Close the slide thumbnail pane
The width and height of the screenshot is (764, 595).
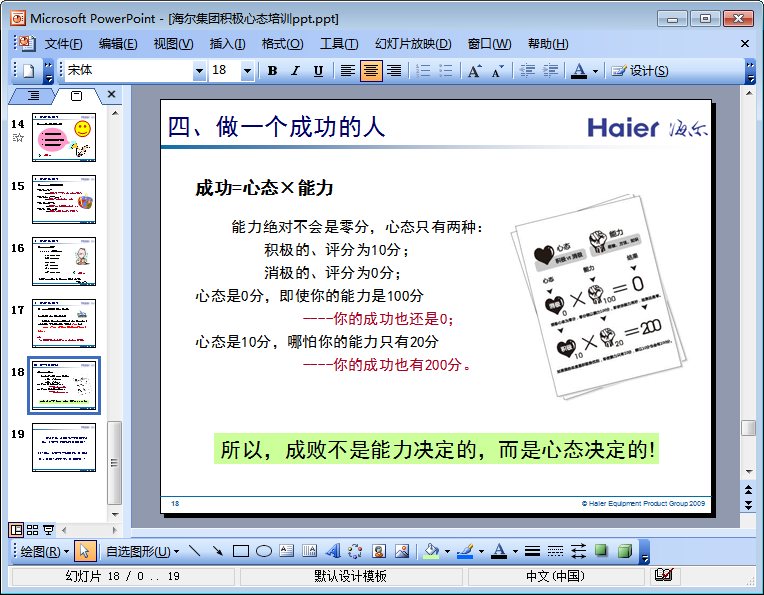click(x=112, y=94)
